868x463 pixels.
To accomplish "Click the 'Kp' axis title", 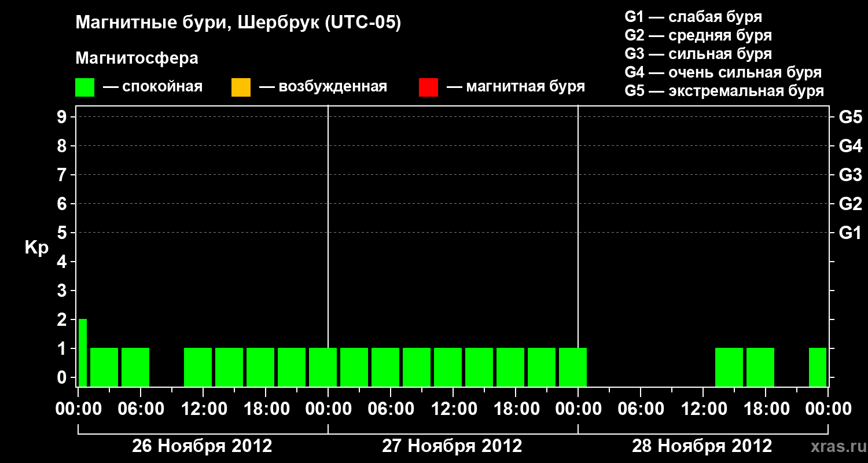I will pyautogui.click(x=36, y=248).
